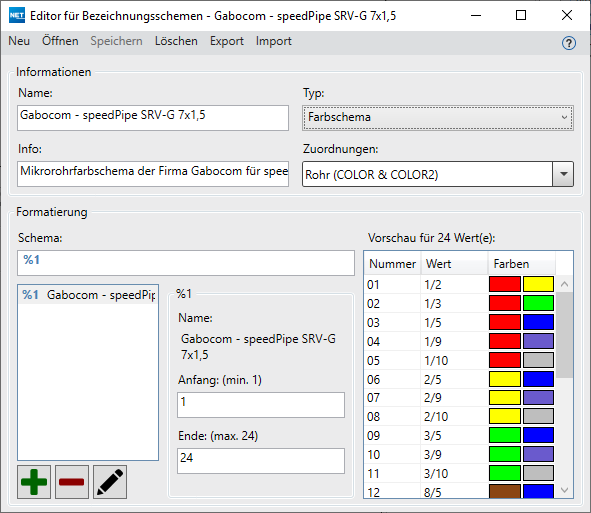Click the scroll-down arrow in preview list
The image size is (591, 513).
pyautogui.click(x=564, y=490)
